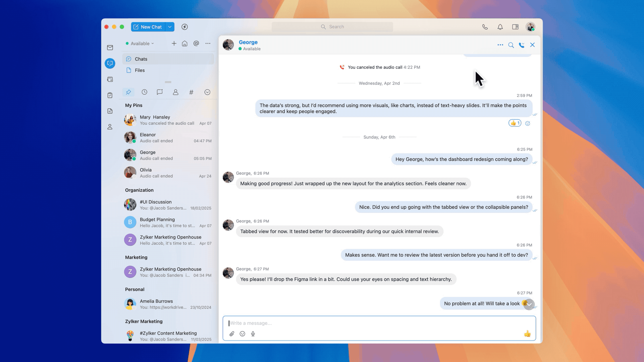This screenshot has height=362, width=644.
Task: Toggle the right side panel layout
Action: pos(515,27)
